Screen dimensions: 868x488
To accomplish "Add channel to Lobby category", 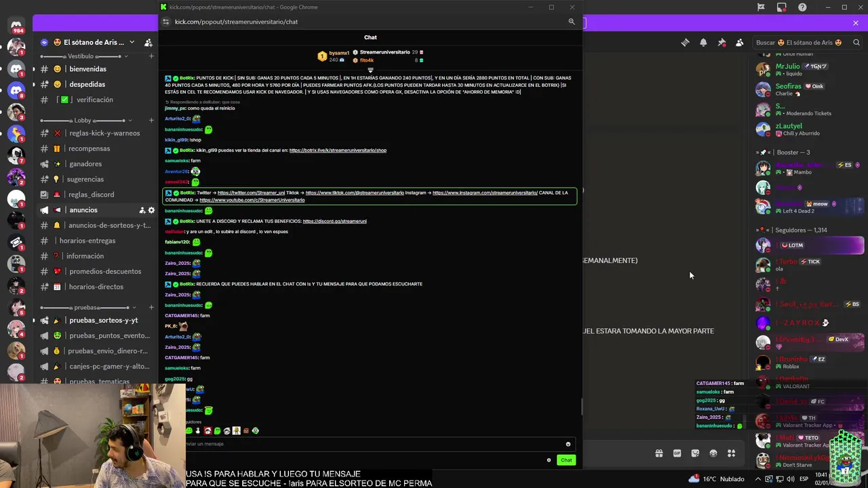I will 151,120.
